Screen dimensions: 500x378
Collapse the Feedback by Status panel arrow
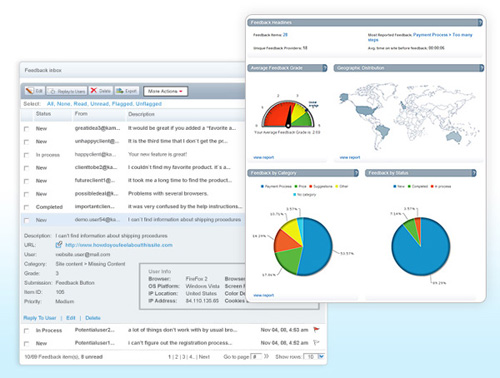click(x=474, y=173)
